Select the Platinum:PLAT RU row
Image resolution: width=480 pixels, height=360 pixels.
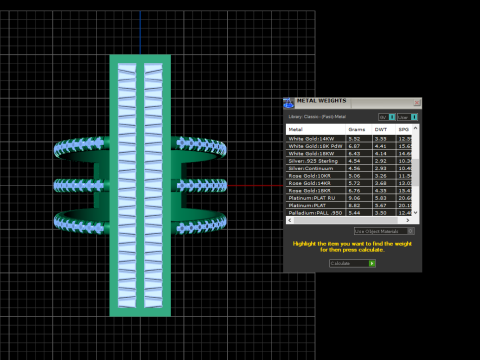point(349,198)
